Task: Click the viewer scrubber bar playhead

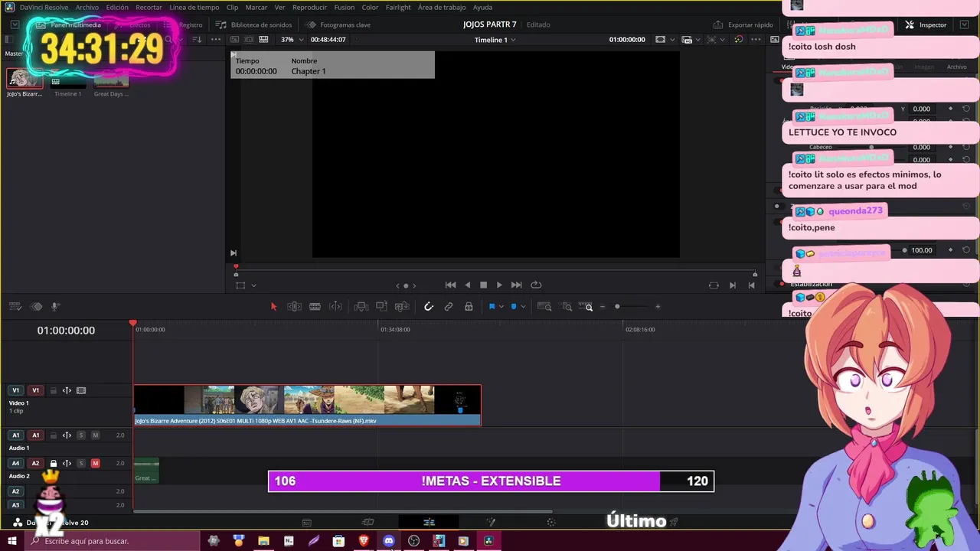Action: (x=236, y=269)
